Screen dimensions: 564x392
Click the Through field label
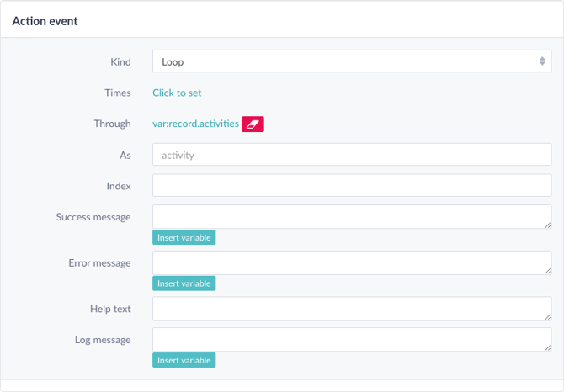tap(112, 124)
